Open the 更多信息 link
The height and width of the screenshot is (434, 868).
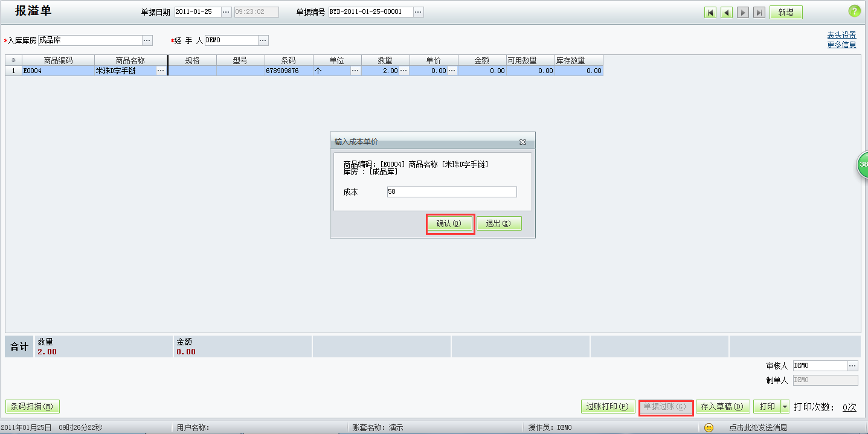(841, 45)
